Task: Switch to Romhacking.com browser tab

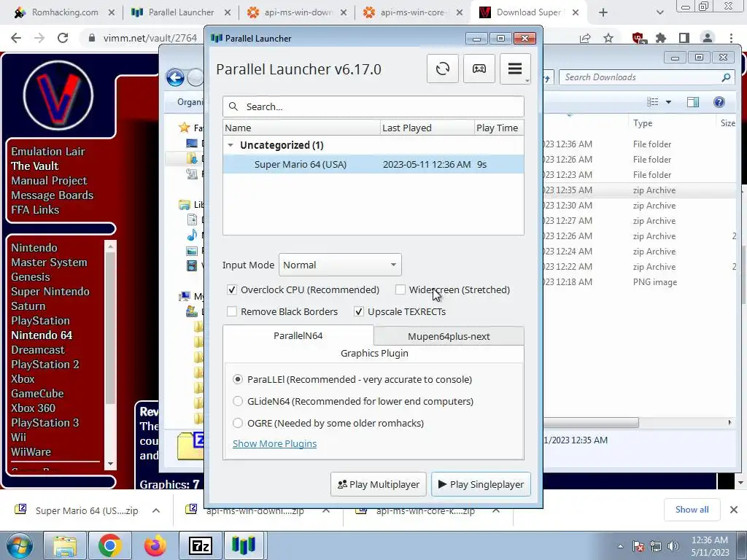Action: [x=65, y=12]
